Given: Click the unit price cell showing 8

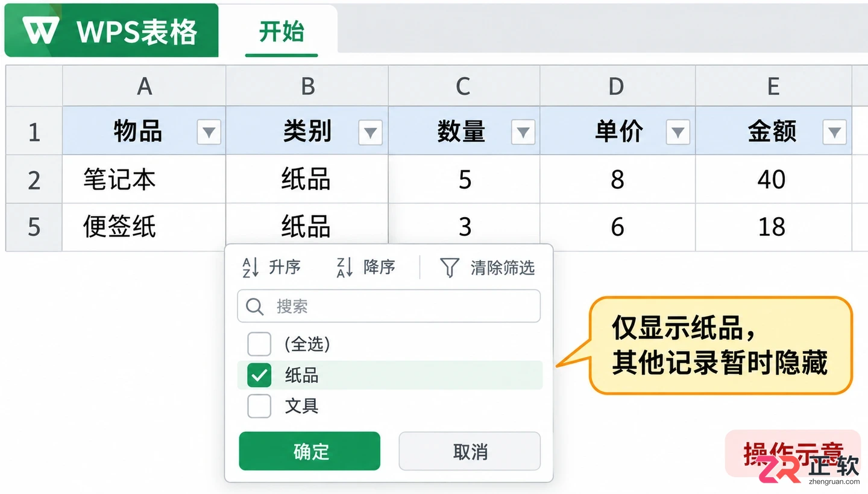Looking at the screenshot, I should 618,179.
